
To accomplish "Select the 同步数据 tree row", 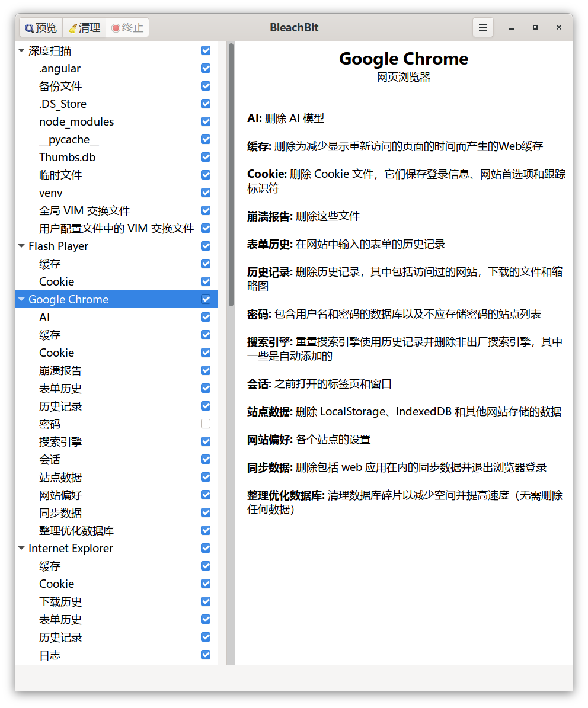I will click(117, 512).
